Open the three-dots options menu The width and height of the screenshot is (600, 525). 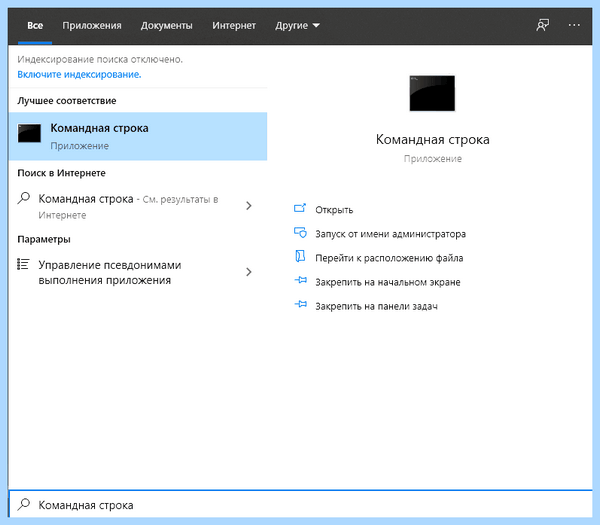574,25
